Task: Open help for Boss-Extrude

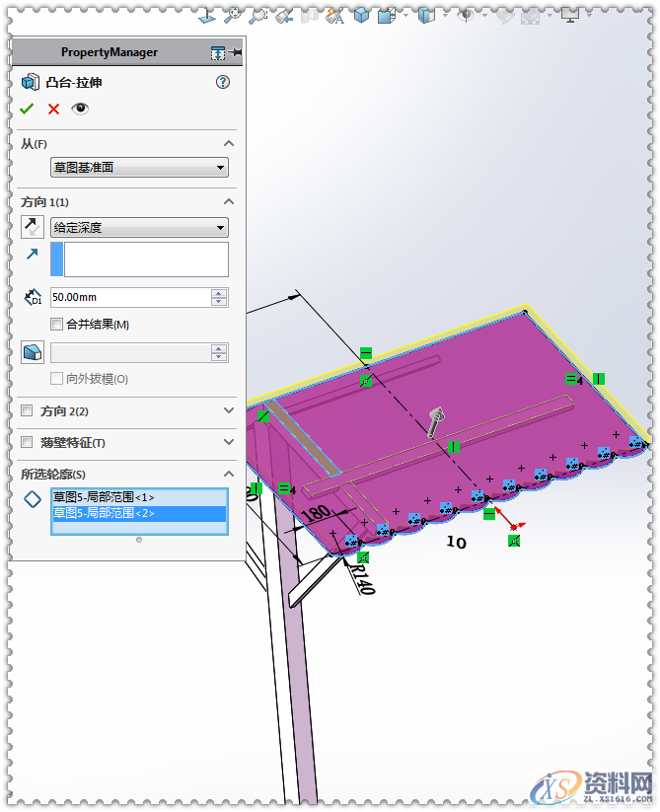Action: [x=223, y=82]
